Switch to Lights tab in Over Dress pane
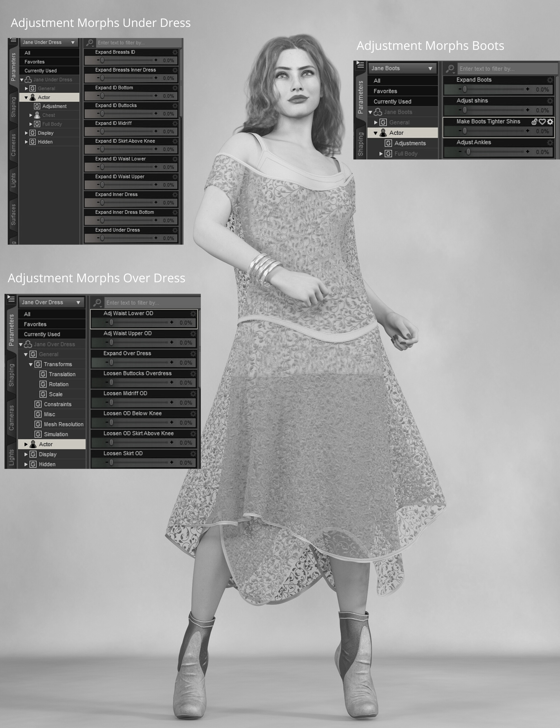This screenshot has width=560, height=728. point(11,457)
